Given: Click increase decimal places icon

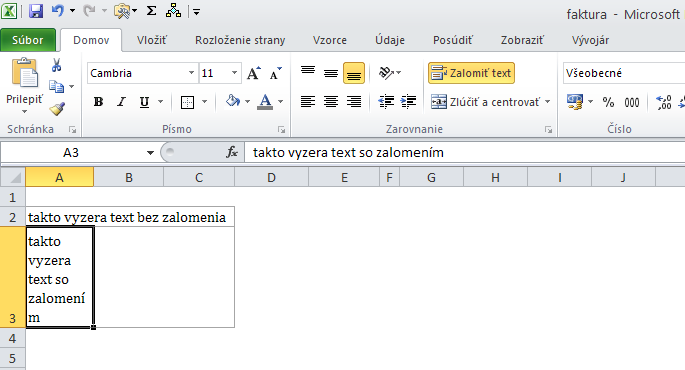Looking at the screenshot, I should pyautogui.click(x=664, y=102).
